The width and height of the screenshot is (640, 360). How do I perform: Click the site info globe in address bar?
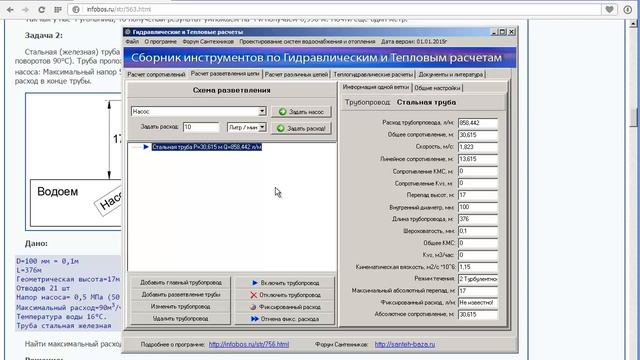pyautogui.click(x=76, y=9)
